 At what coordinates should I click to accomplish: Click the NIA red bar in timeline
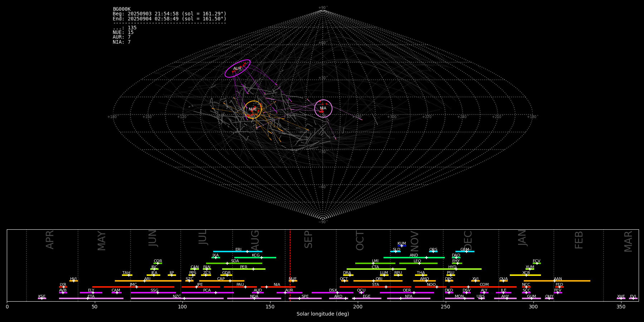[278, 287]
